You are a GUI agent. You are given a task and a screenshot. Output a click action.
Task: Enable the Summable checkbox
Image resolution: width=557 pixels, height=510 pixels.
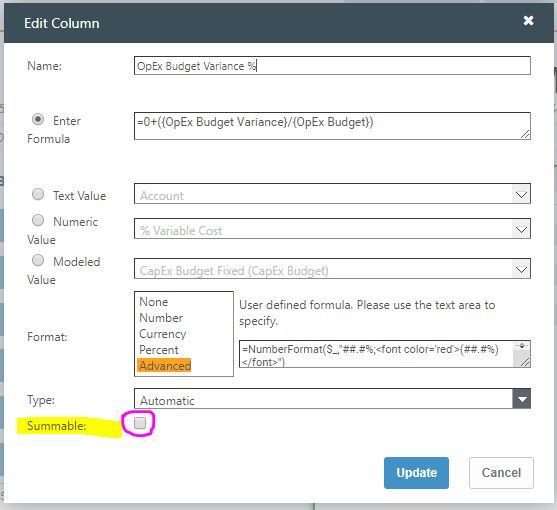click(x=140, y=423)
